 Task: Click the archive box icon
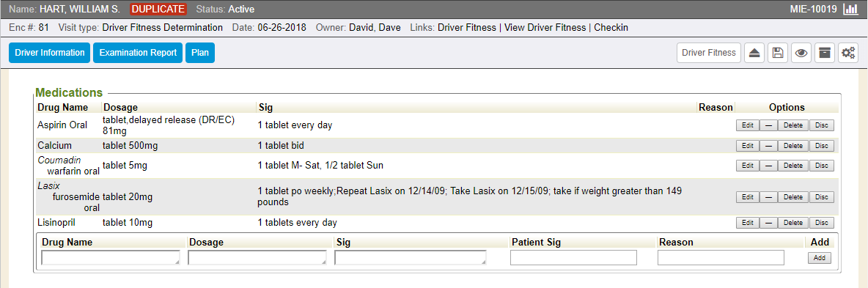point(825,53)
